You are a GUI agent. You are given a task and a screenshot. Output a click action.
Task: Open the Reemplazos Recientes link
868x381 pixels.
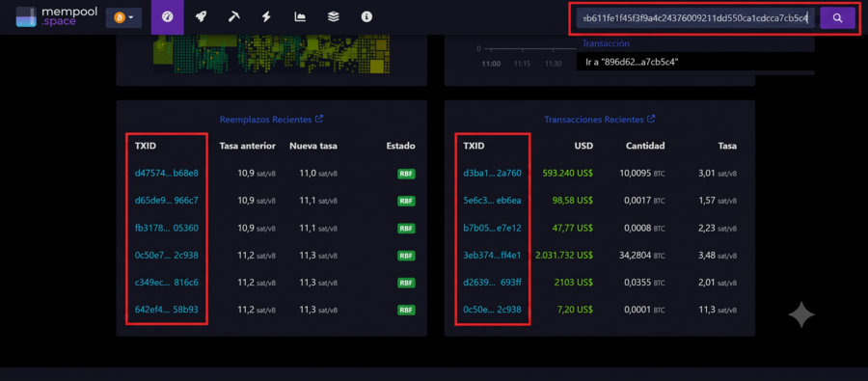pos(271,119)
